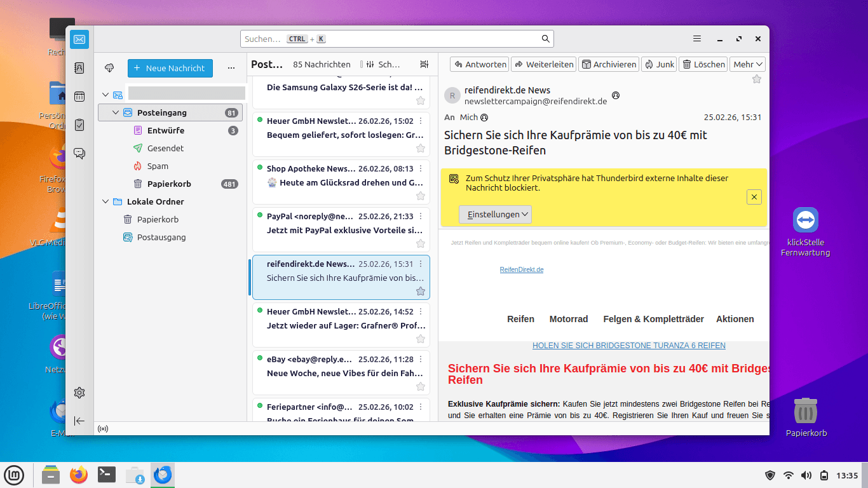
Task: Click the Neue Nachricht button
Action: [x=170, y=68]
